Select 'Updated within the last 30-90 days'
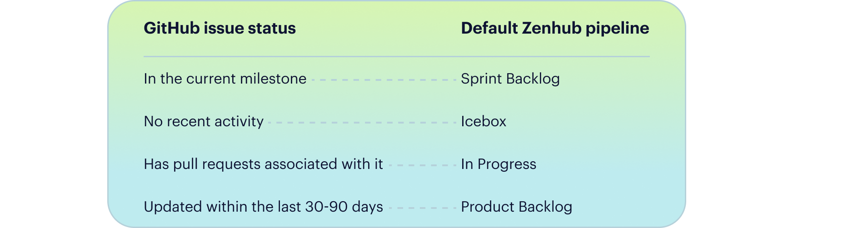This screenshot has height=228, width=868. pyautogui.click(x=263, y=207)
